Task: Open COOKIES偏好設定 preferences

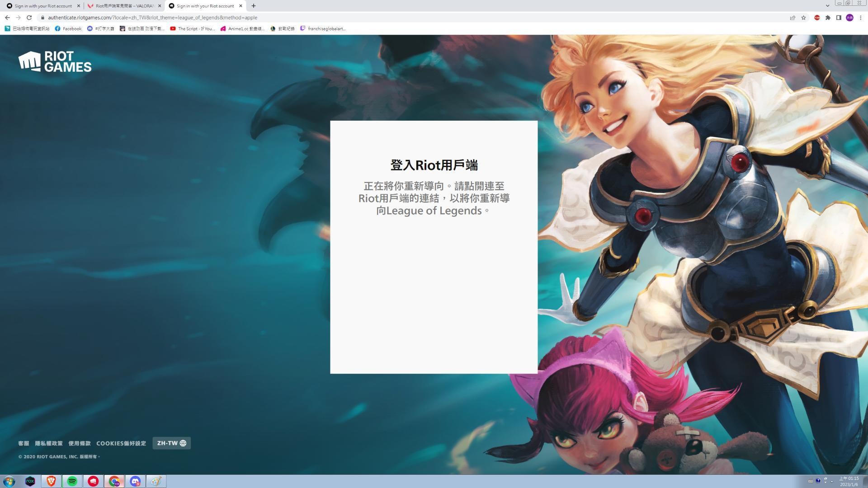Action: point(121,443)
